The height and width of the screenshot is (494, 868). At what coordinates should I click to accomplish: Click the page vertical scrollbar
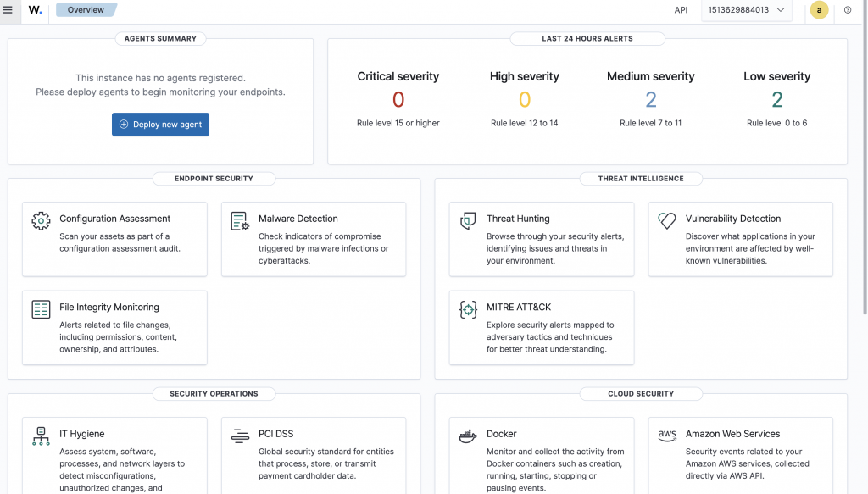[x=865, y=158]
